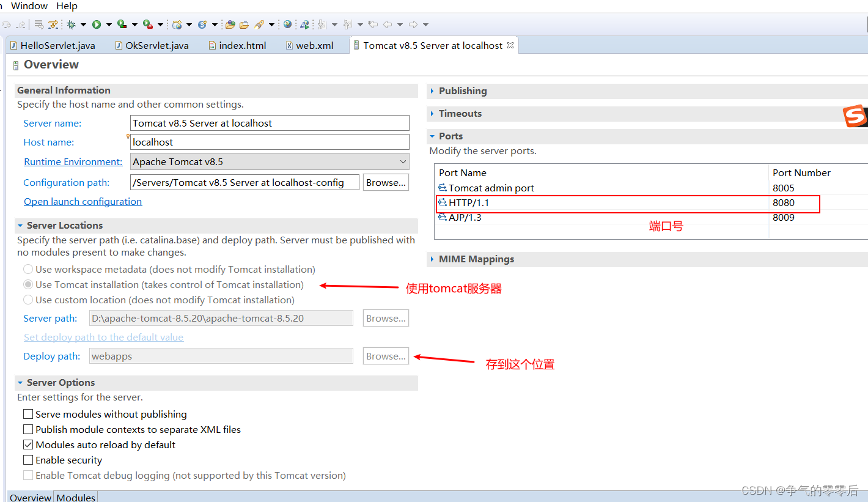The image size is (868, 502).
Task: Click New Dynamic Web Project icon
Action: [x=177, y=24]
